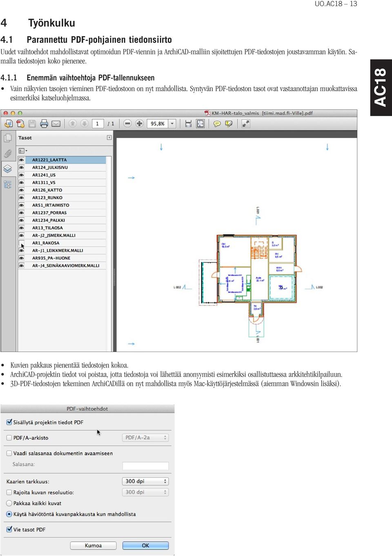Click the Kumoa button

[93, 545]
